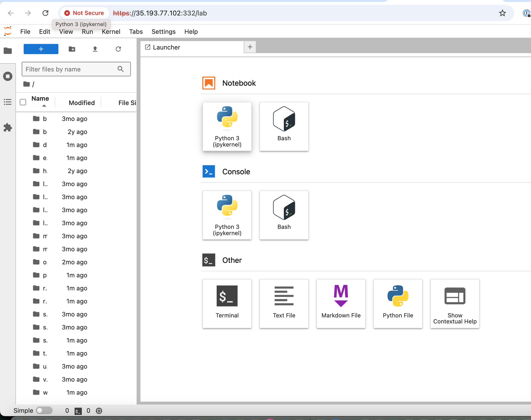Toggle Simple interface mode switch

point(44,410)
